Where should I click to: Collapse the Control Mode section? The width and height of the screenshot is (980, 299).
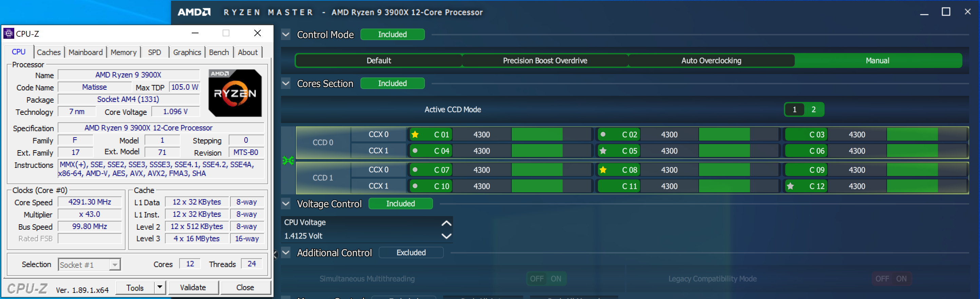[286, 35]
